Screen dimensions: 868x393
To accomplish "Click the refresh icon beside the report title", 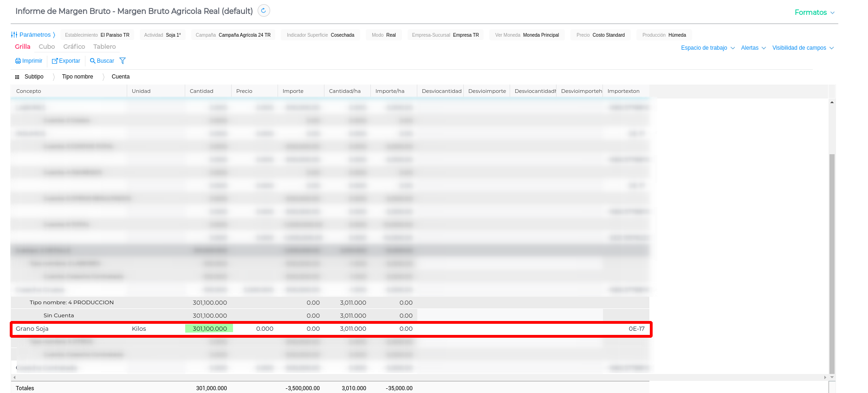I will pyautogui.click(x=264, y=11).
